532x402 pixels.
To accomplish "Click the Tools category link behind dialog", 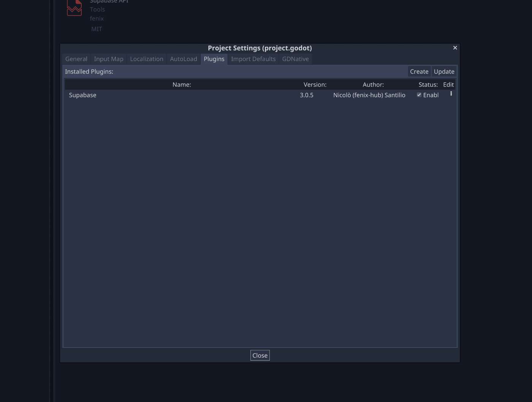I will [97, 9].
